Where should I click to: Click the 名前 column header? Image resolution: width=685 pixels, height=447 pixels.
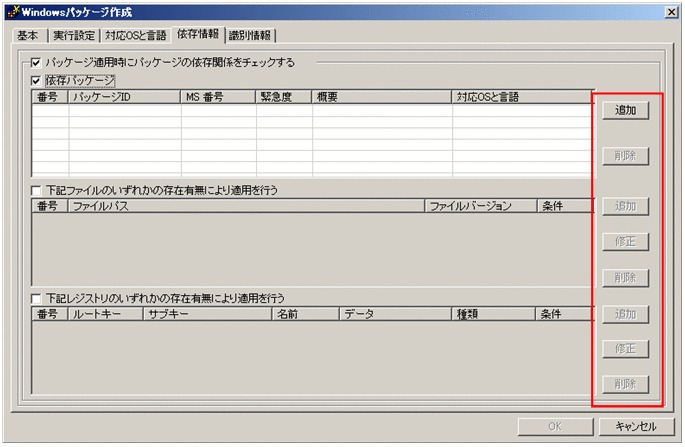point(306,314)
